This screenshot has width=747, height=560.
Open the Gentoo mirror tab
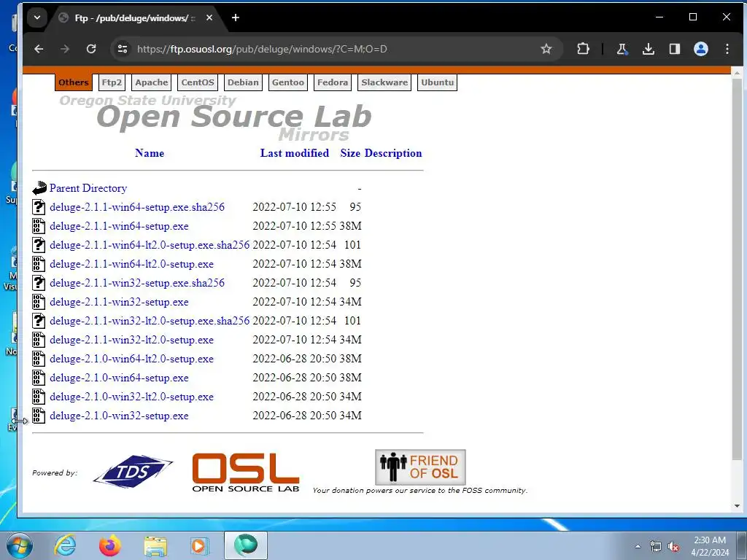pos(288,82)
